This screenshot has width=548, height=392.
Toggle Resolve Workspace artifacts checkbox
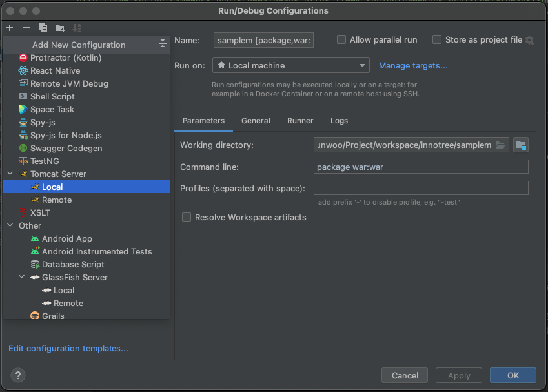[x=187, y=217]
